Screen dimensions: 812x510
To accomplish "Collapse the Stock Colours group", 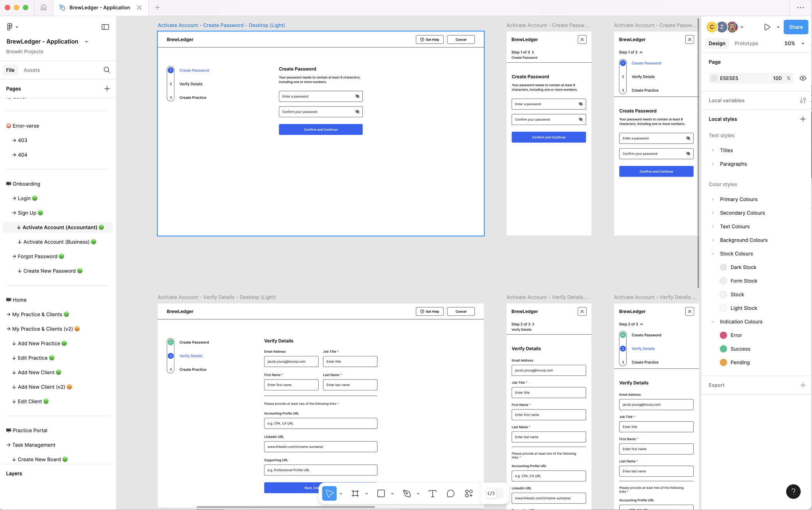I will 713,254.
